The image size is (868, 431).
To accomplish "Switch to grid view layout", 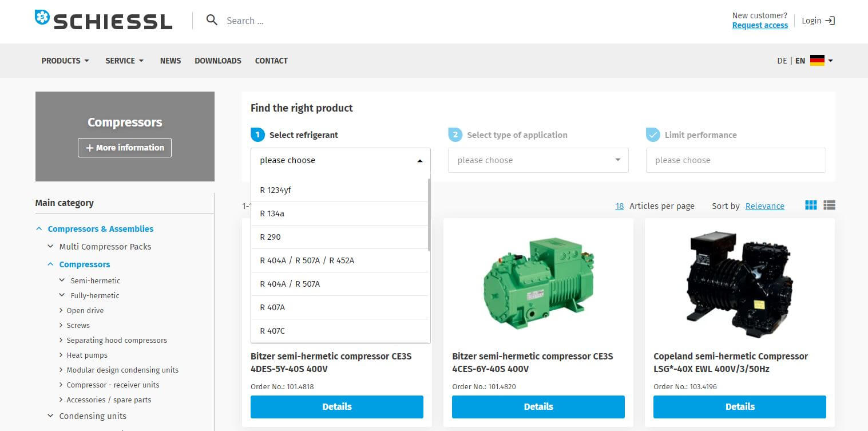I will coord(811,205).
